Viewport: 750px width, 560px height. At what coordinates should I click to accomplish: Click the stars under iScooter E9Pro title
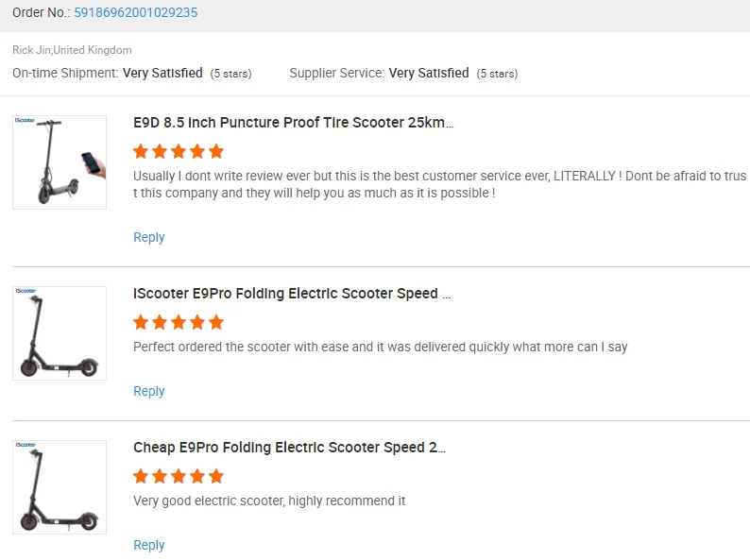coord(179,322)
